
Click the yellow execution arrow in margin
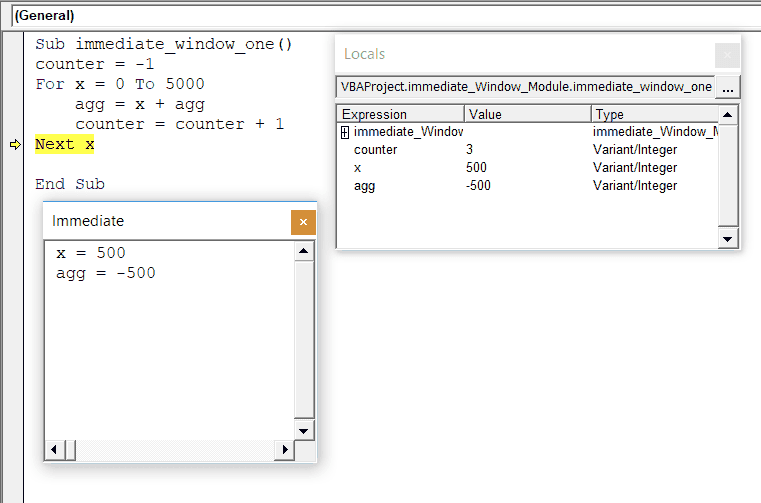coord(15,145)
